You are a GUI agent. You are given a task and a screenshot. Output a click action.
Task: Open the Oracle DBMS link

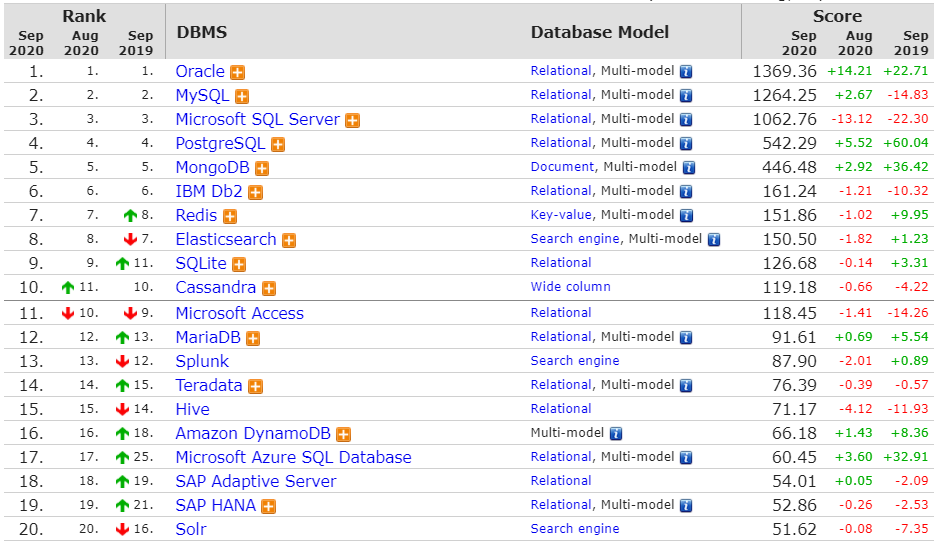pyautogui.click(x=200, y=72)
